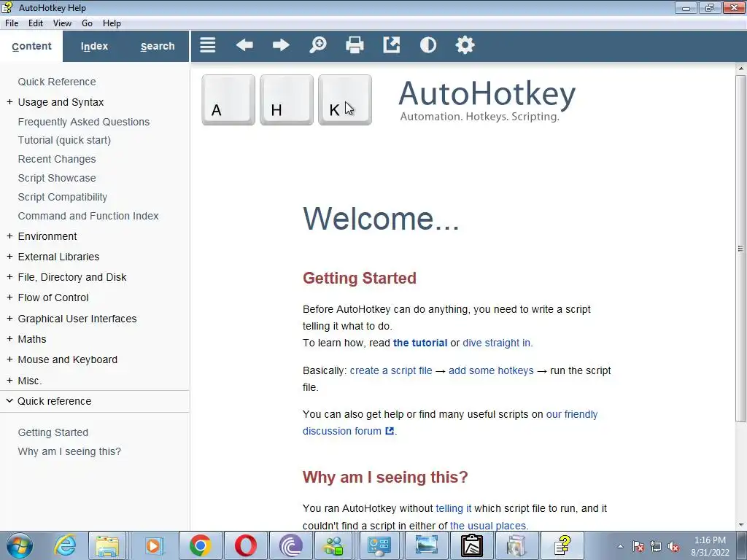Follow 'the tutorial' link
The image size is (747, 560).
[420, 343]
